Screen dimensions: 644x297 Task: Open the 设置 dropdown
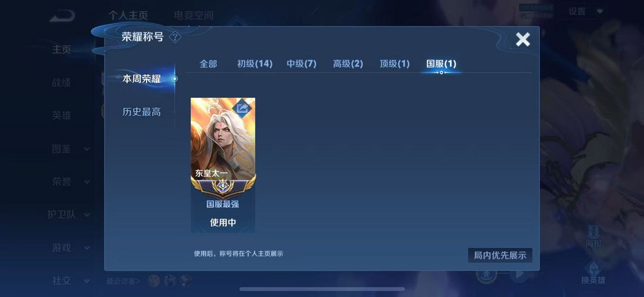[x=583, y=11]
